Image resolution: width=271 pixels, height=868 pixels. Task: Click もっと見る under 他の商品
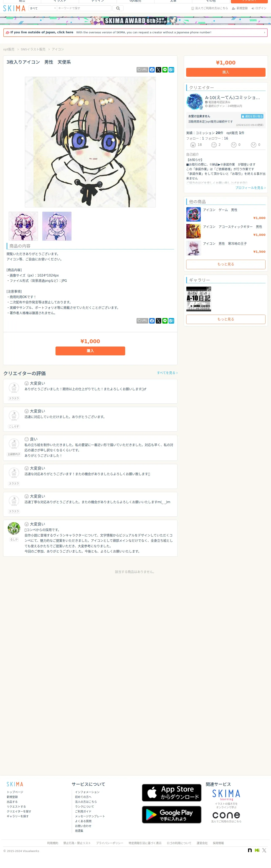225,264
